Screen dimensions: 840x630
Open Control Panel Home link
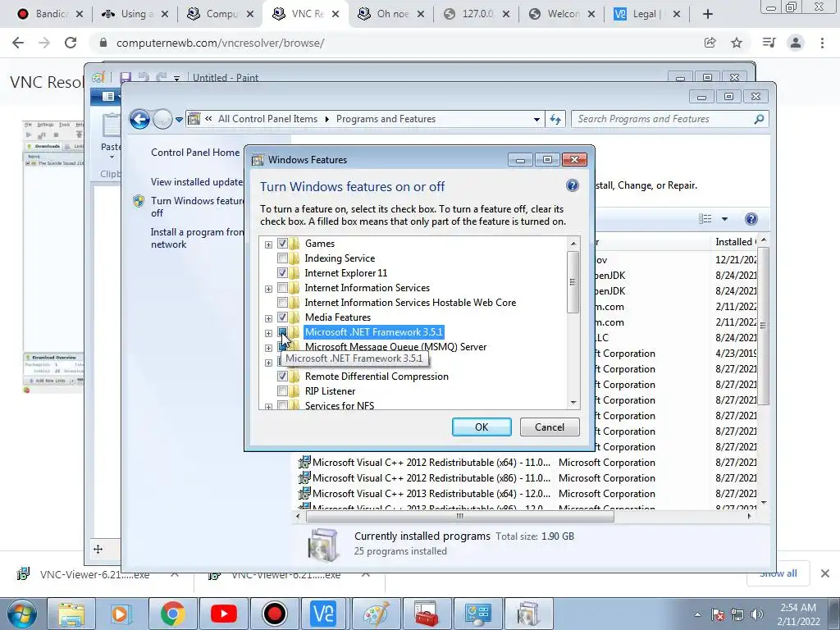pyautogui.click(x=195, y=152)
